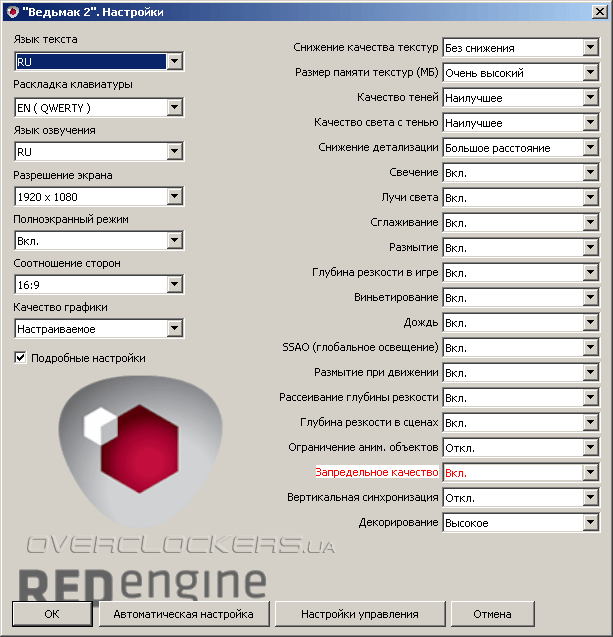Open the Язык текста dropdown
Screen dimensions: 613x637
(x=99, y=62)
